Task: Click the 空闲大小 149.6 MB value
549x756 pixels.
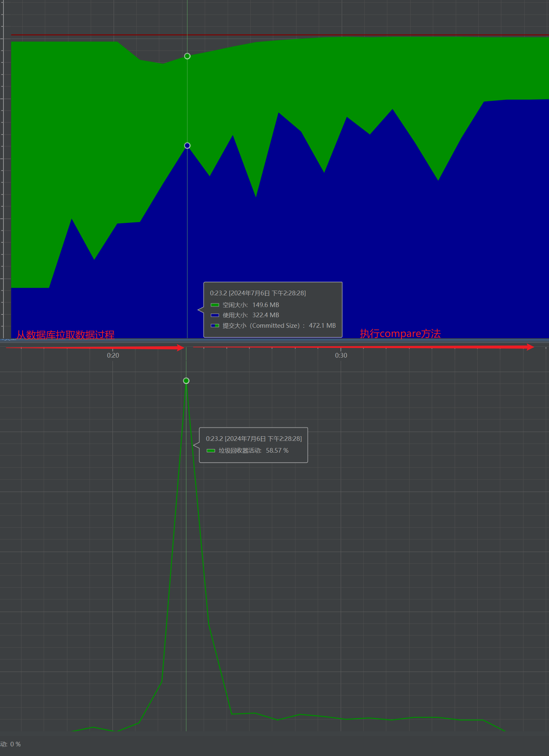Action: coord(265,305)
